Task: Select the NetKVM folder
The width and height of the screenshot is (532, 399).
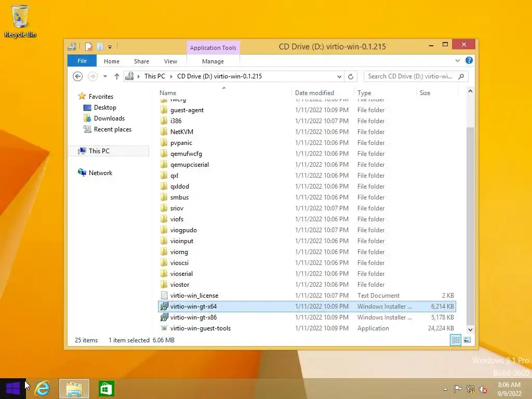Action: 307,131
